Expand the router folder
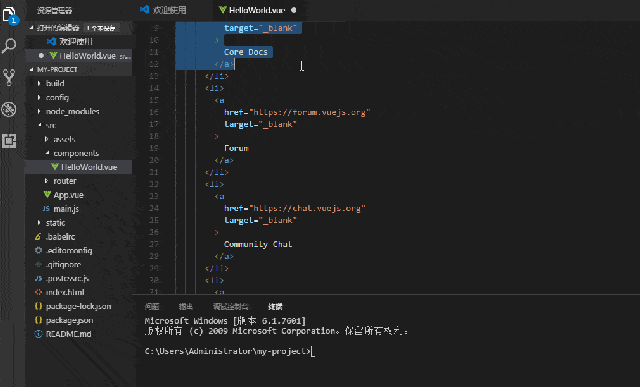 (64, 181)
